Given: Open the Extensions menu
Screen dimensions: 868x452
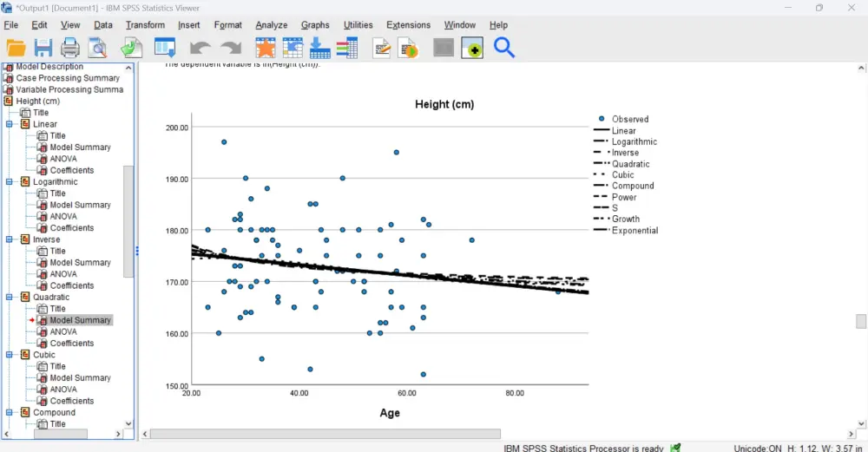Looking at the screenshot, I should click(x=408, y=25).
